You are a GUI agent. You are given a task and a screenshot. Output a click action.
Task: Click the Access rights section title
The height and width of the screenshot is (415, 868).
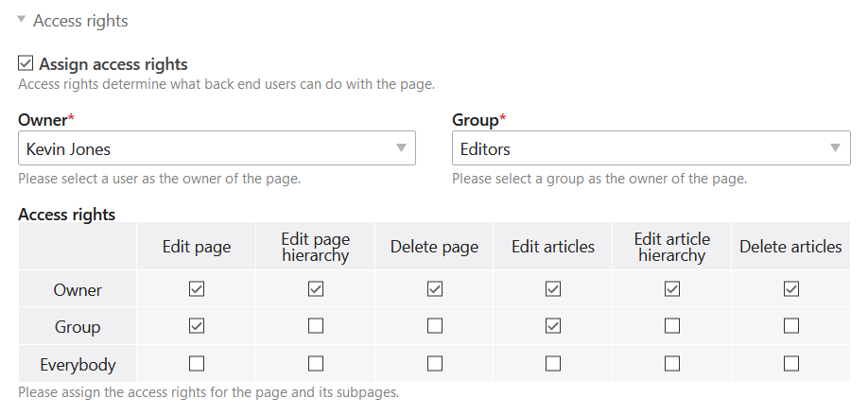coord(80,21)
